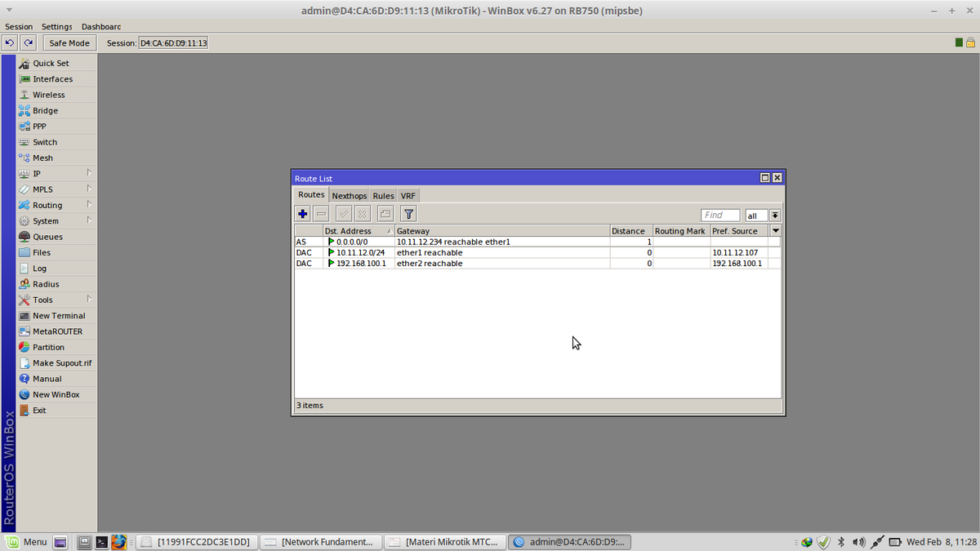Select the 10.11.12.0/24 route row
The image size is (980, 551).
point(537,252)
